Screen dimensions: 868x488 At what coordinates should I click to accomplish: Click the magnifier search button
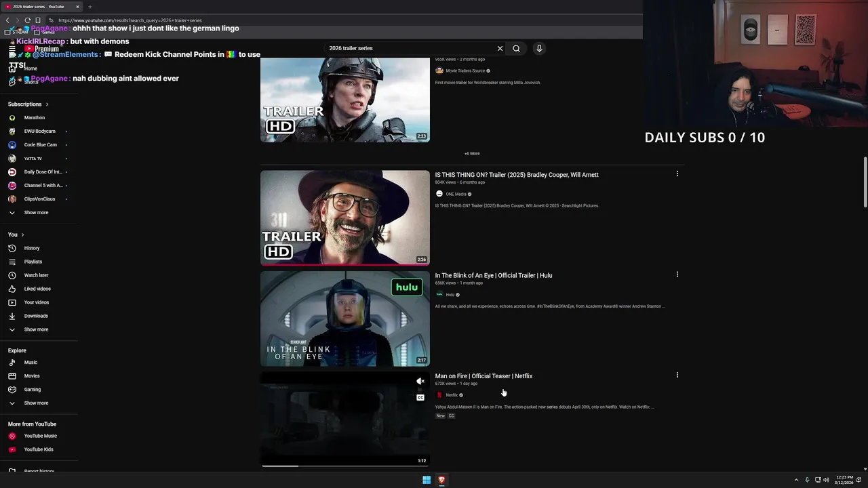point(516,48)
